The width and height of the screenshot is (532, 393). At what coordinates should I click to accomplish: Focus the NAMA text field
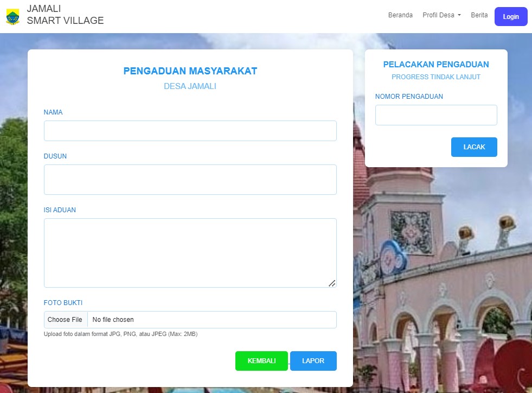[x=190, y=131]
